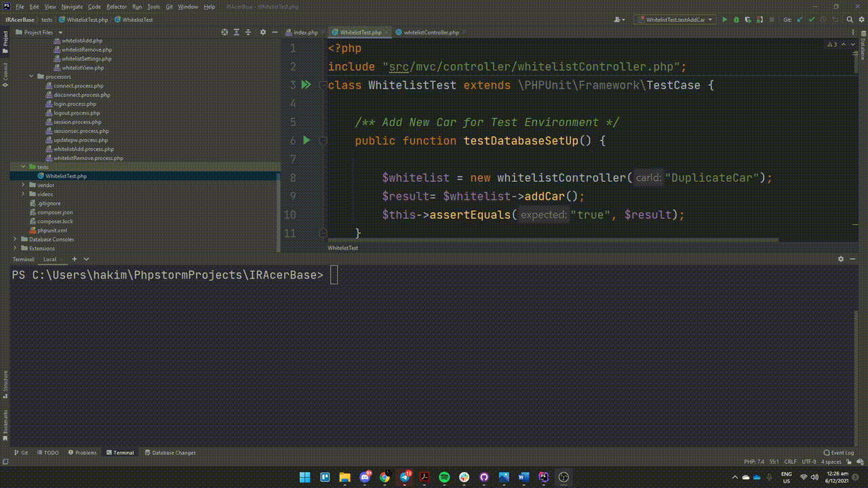Update project using the blue Git arrow

point(798,20)
